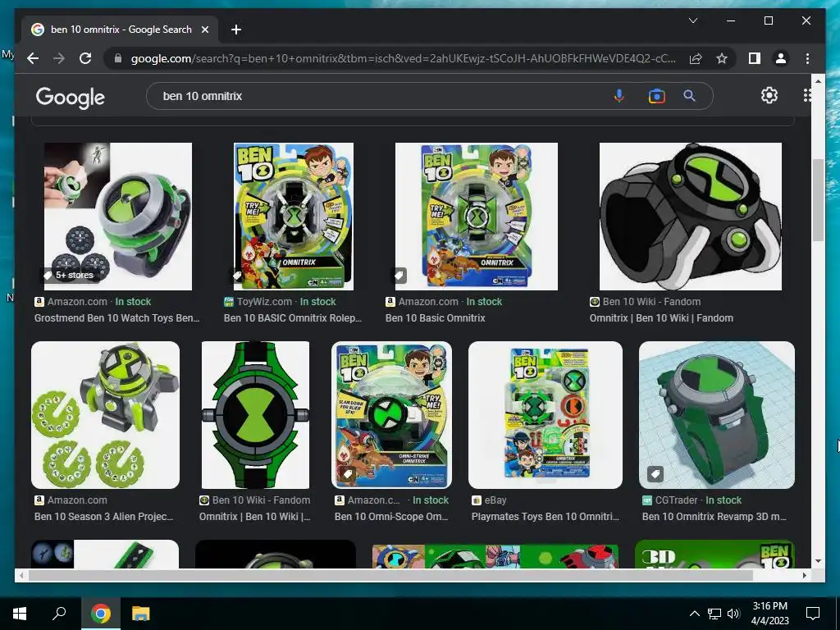The width and height of the screenshot is (840, 630).
Task: Open Ben 10 Omnitrix Revamp 3D m... link
Action: [x=714, y=517]
